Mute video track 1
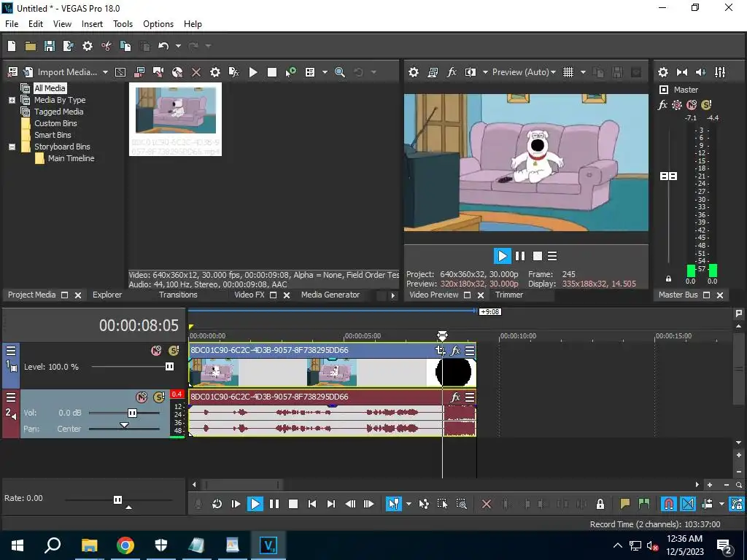The height and width of the screenshot is (560, 747). tap(156, 351)
